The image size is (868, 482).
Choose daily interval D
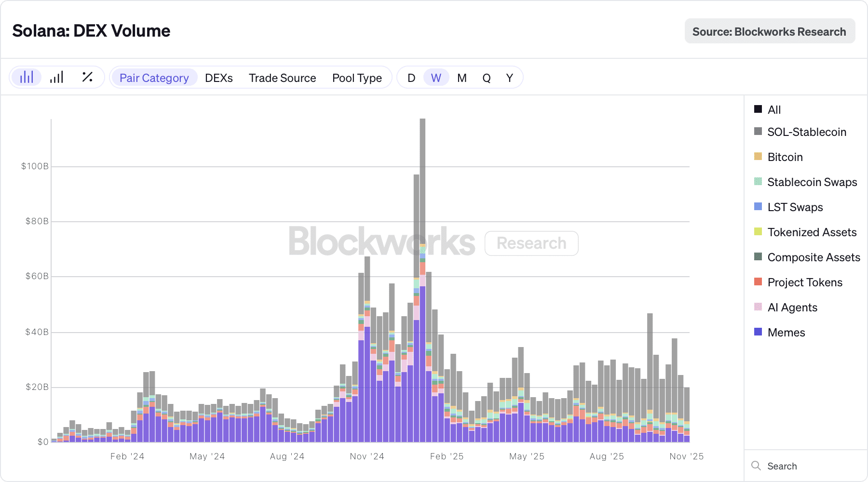(411, 78)
